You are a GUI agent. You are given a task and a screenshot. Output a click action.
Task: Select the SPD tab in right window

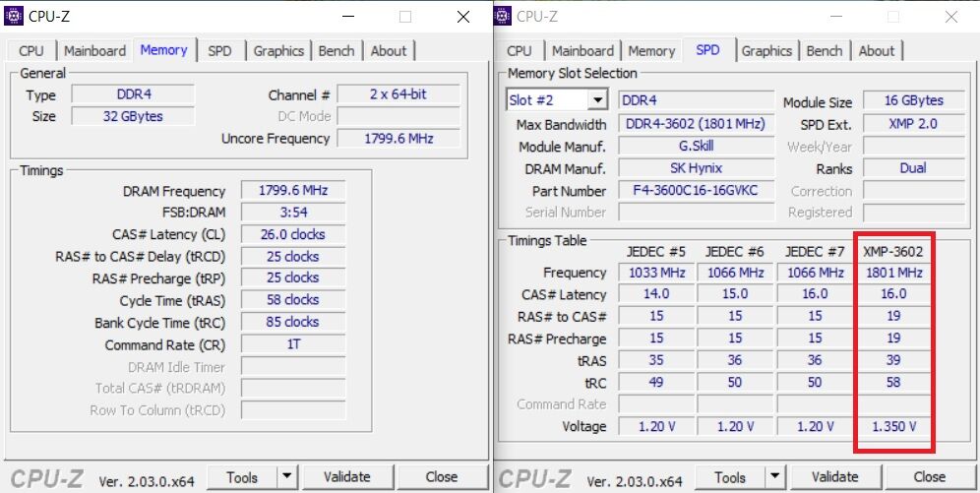click(x=707, y=50)
